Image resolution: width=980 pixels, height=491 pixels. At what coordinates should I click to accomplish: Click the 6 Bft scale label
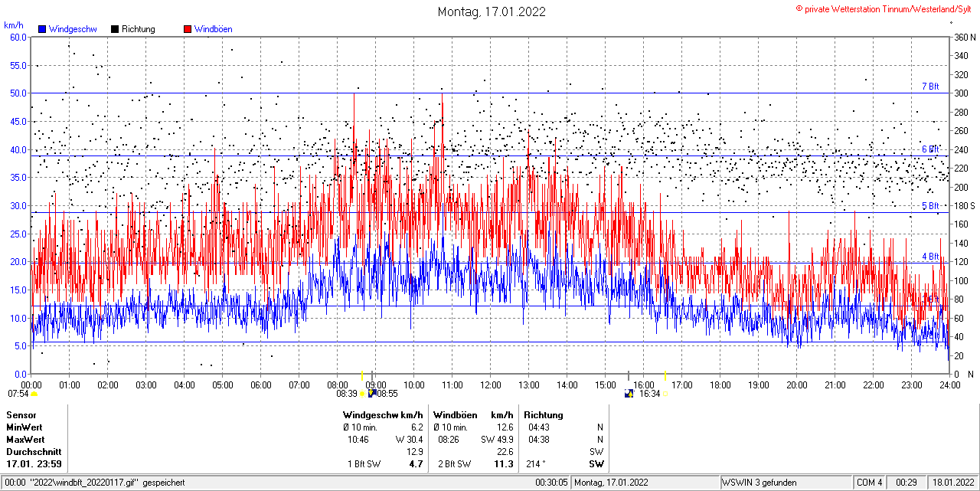(930, 149)
